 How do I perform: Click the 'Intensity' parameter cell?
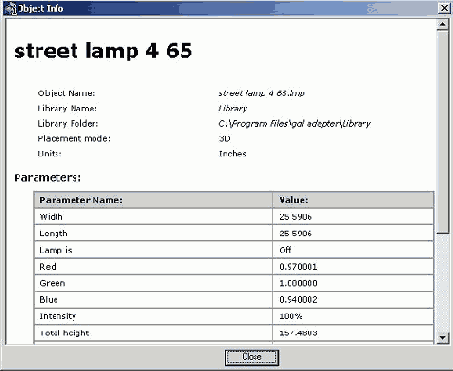pyautogui.click(x=153, y=316)
